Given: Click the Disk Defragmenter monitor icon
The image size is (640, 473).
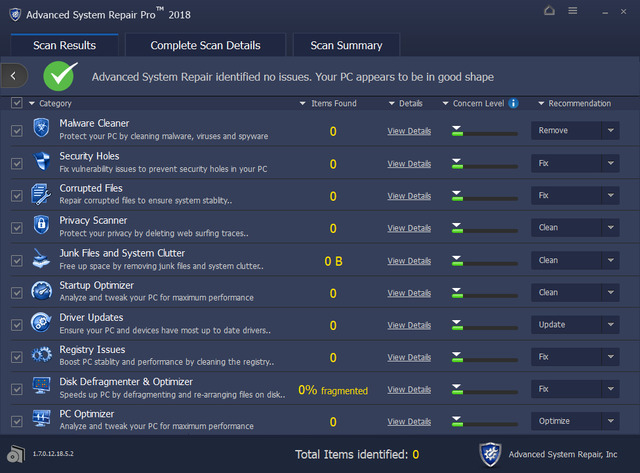Looking at the screenshot, I should tap(42, 388).
